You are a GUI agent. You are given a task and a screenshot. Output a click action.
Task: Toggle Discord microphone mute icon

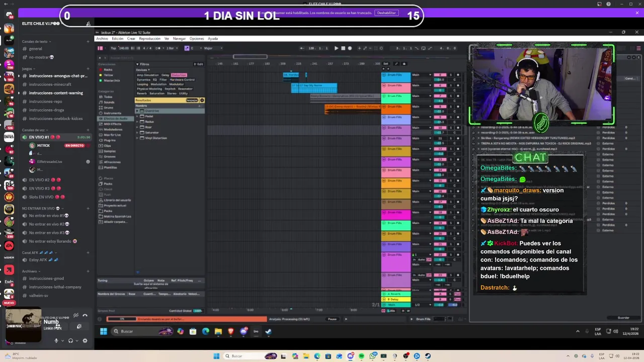[56, 341]
